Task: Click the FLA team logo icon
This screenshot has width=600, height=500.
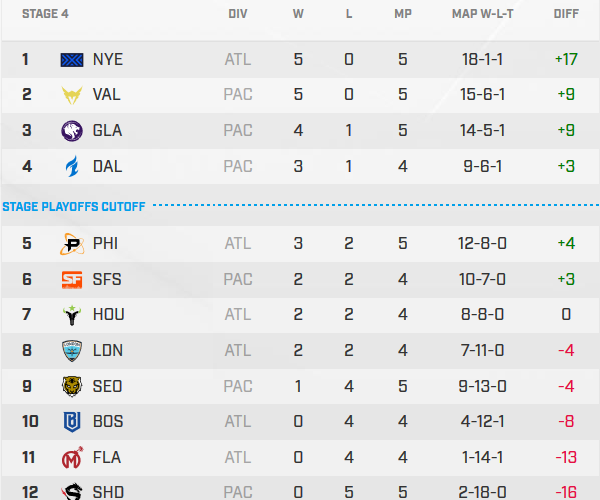Action: pyautogui.click(x=73, y=457)
